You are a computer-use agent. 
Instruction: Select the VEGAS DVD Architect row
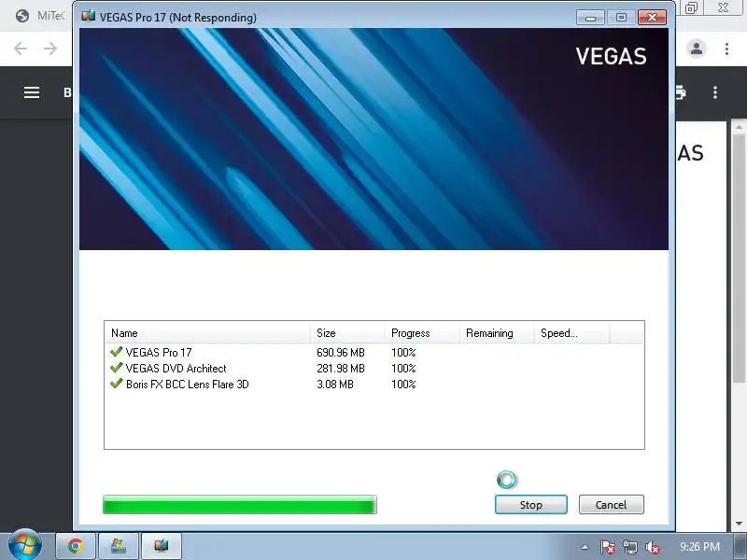374,368
